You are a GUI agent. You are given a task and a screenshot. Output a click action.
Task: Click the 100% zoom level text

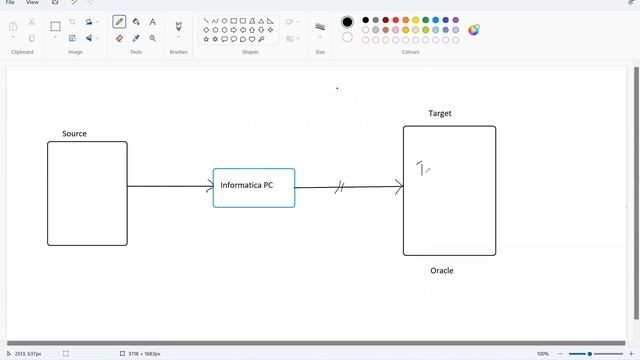(x=542, y=353)
